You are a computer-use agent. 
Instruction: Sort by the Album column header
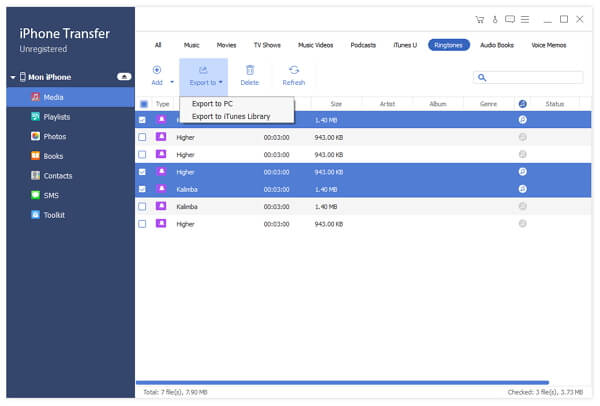pos(438,104)
